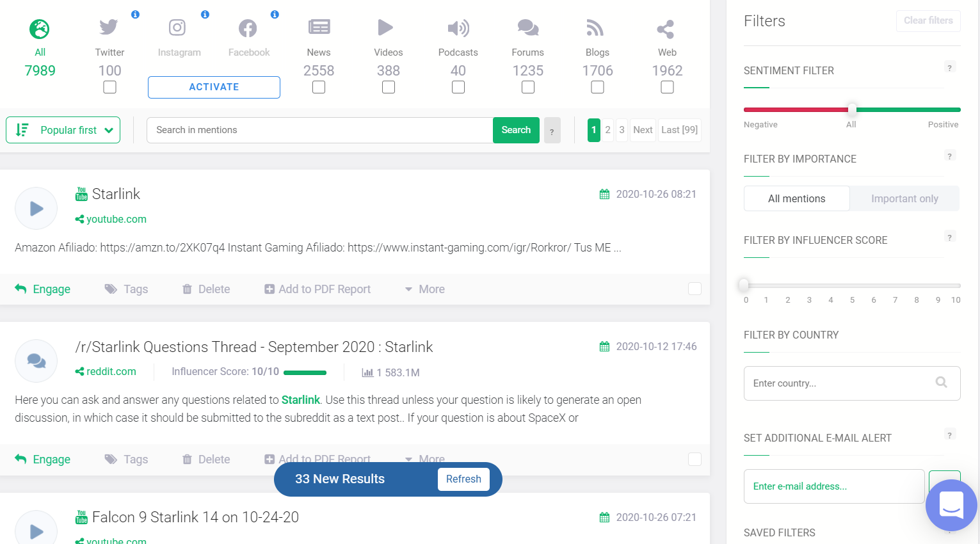Go to the Next results page
Image resolution: width=980 pixels, height=544 pixels.
tap(643, 130)
